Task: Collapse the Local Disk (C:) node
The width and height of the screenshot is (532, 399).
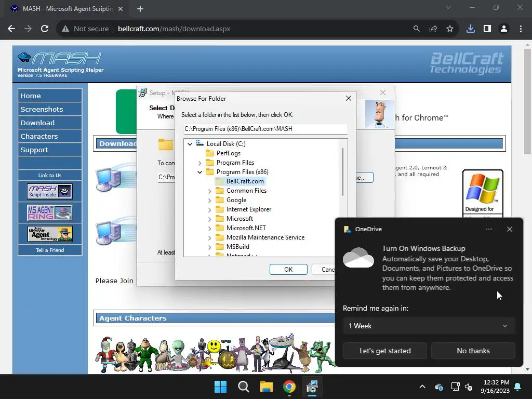Action: point(190,144)
